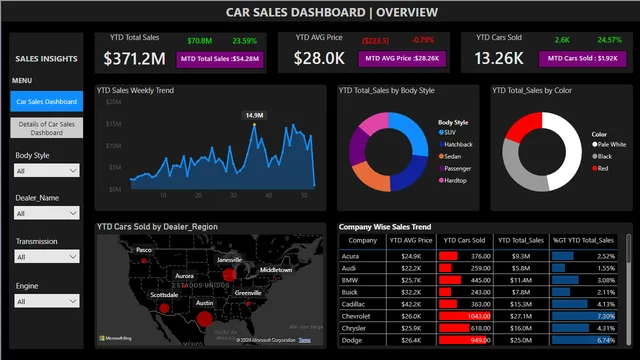
Task: Expand the Body Style filter dropdown
Action: [x=47, y=171]
